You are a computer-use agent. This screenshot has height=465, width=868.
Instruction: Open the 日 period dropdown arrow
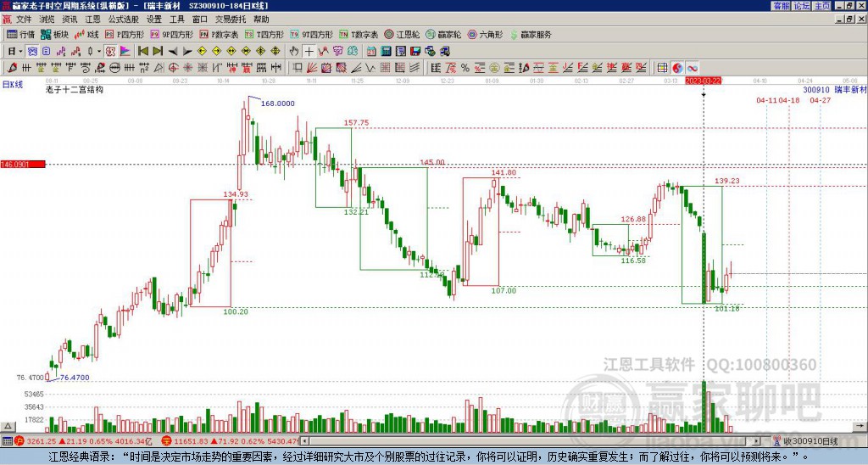pos(21,52)
